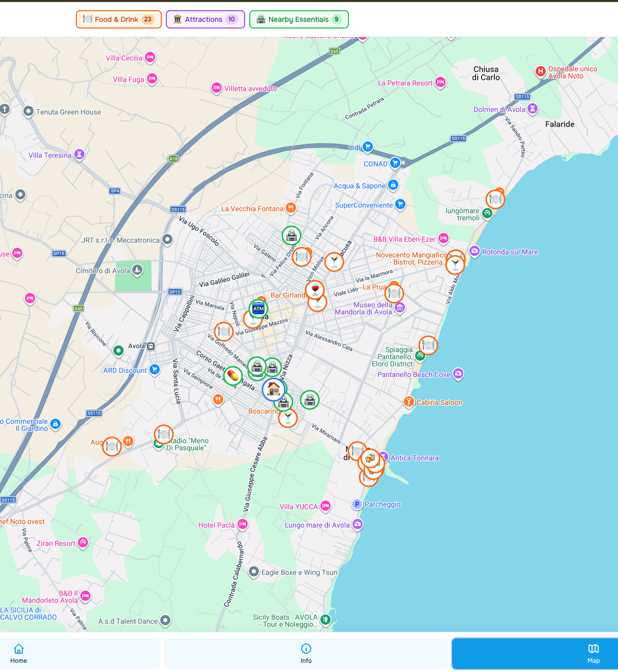
Task: Click the Cabiria Saloon cocktail pin
Action: click(408, 402)
